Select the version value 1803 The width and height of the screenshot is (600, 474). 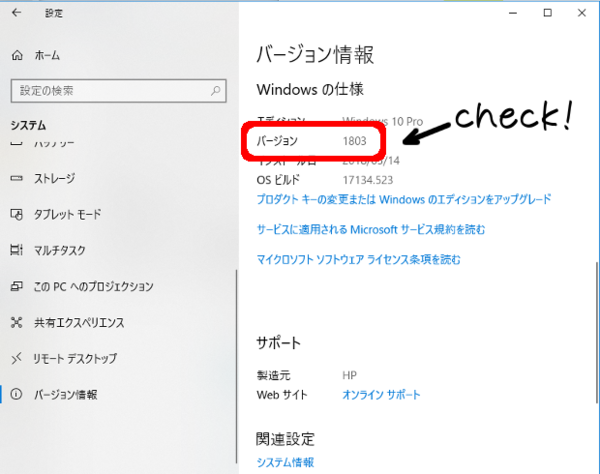355,141
